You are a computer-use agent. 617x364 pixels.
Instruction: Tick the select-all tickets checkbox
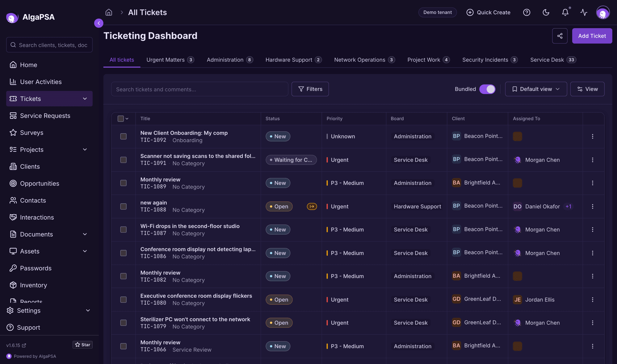121,118
